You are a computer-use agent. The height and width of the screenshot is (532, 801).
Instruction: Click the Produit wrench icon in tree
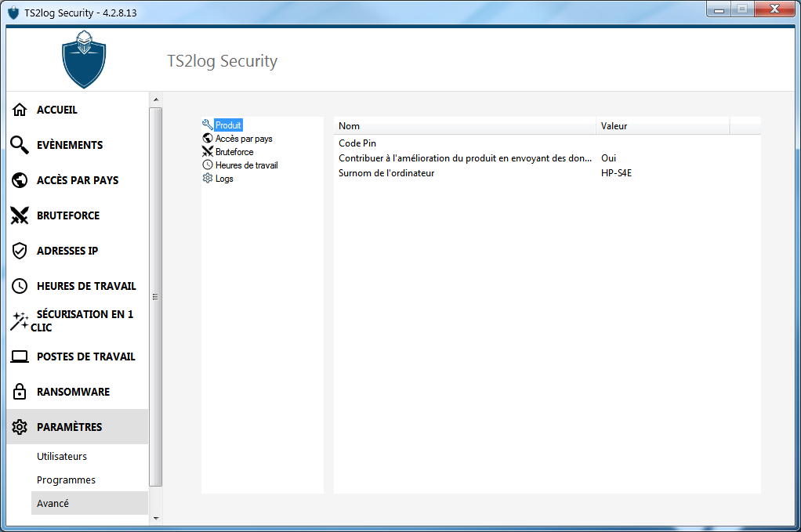coord(208,125)
